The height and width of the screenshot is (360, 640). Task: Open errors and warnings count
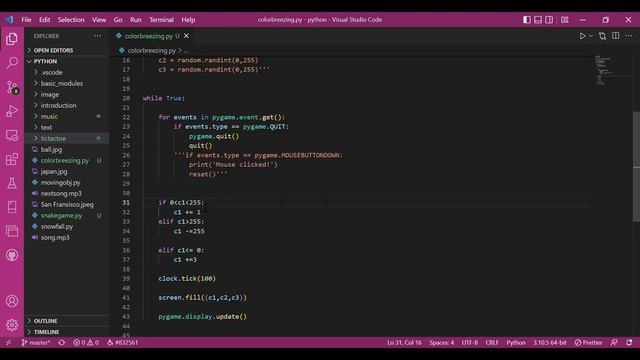click(x=86, y=342)
